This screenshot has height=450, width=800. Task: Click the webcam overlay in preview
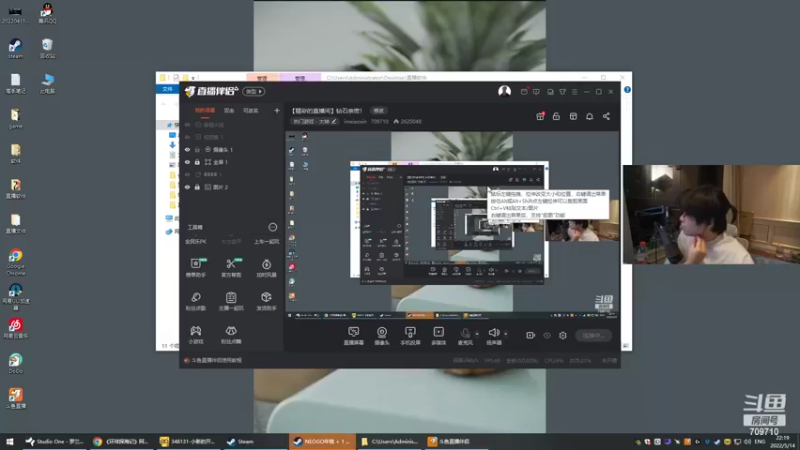pos(582,230)
